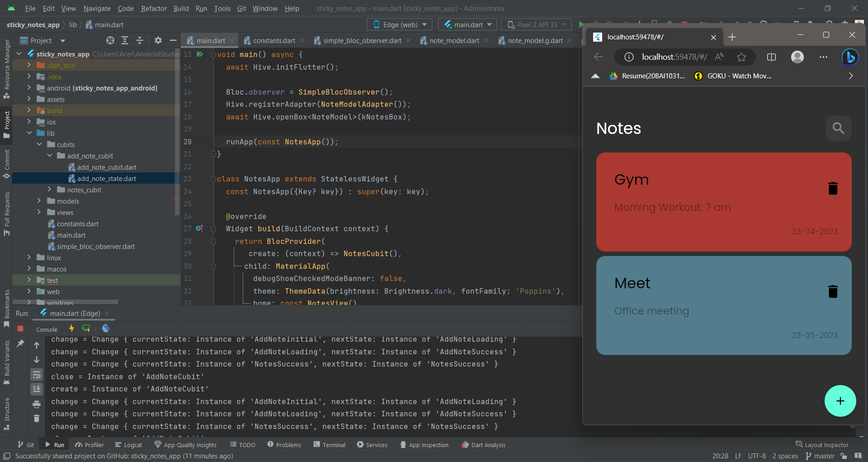This screenshot has height=462, width=868.
Task: Pin the Run tool window
Action: click(x=21, y=344)
